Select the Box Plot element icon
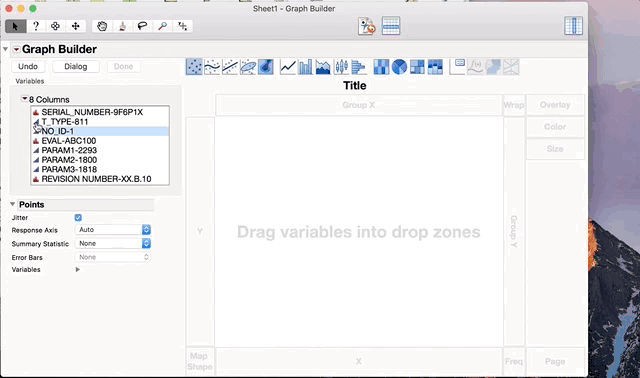 click(x=341, y=67)
